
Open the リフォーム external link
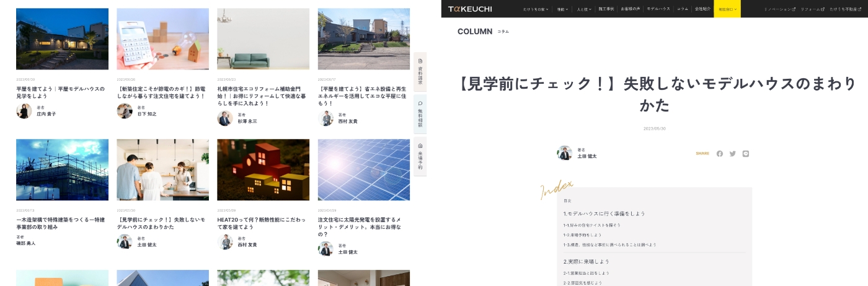coord(812,9)
